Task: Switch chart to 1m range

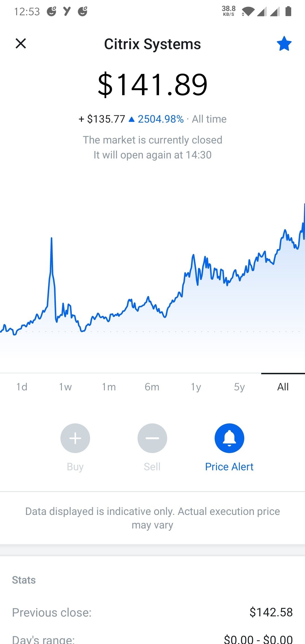Action: pyautogui.click(x=109, y=387)
